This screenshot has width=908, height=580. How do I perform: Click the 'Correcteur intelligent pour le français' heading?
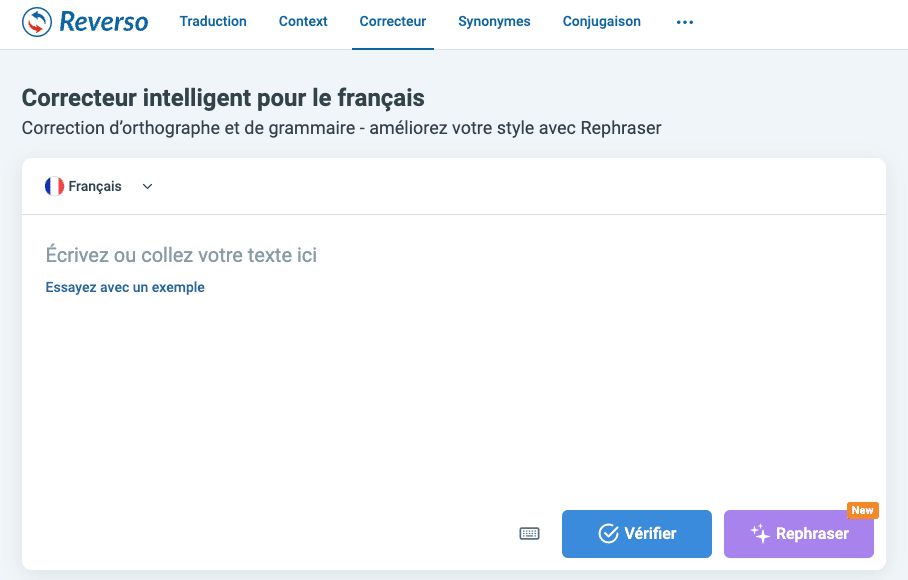223,98
